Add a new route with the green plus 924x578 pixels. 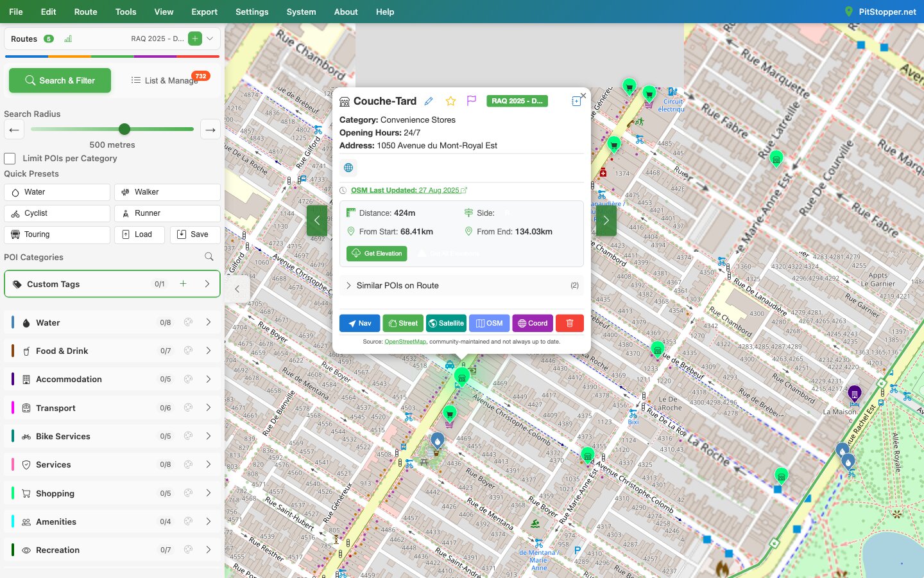(195, 39)
